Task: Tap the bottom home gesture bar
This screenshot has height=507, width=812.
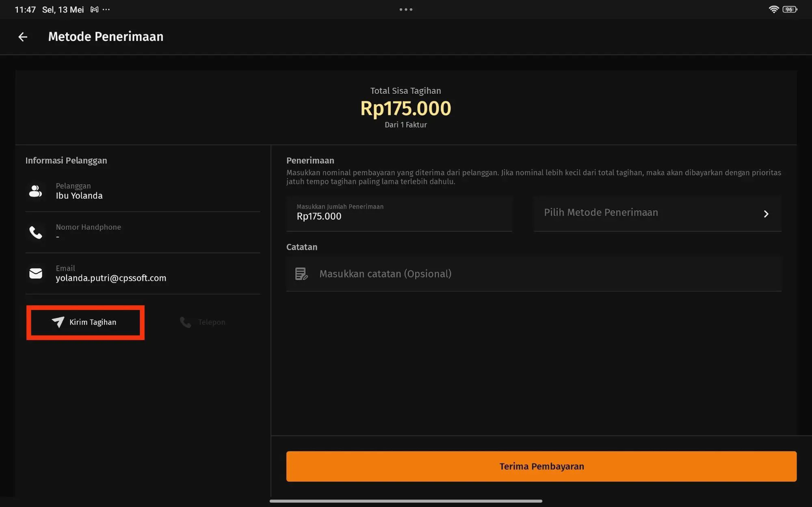Action: 406,501
